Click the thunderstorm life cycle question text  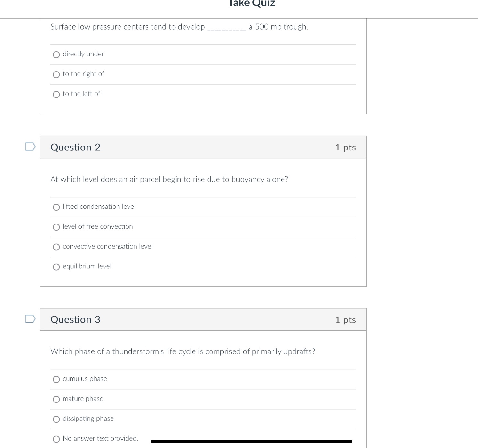coord(183,351)
